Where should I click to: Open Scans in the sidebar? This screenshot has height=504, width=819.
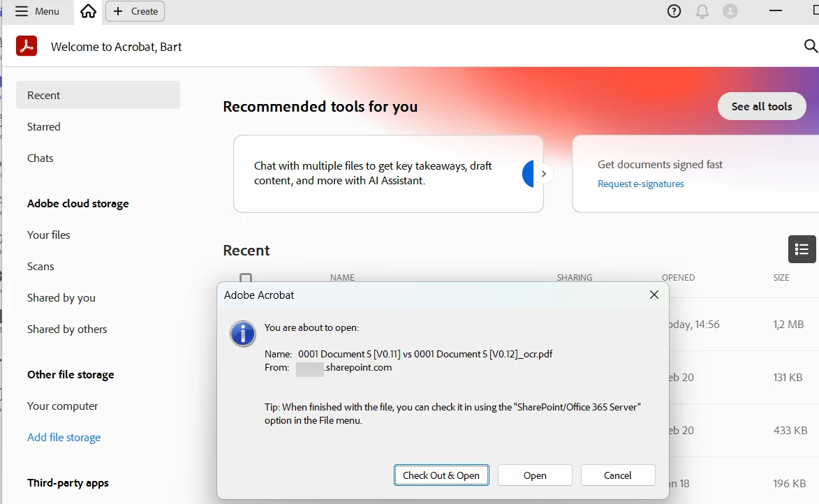click(40, 267)
